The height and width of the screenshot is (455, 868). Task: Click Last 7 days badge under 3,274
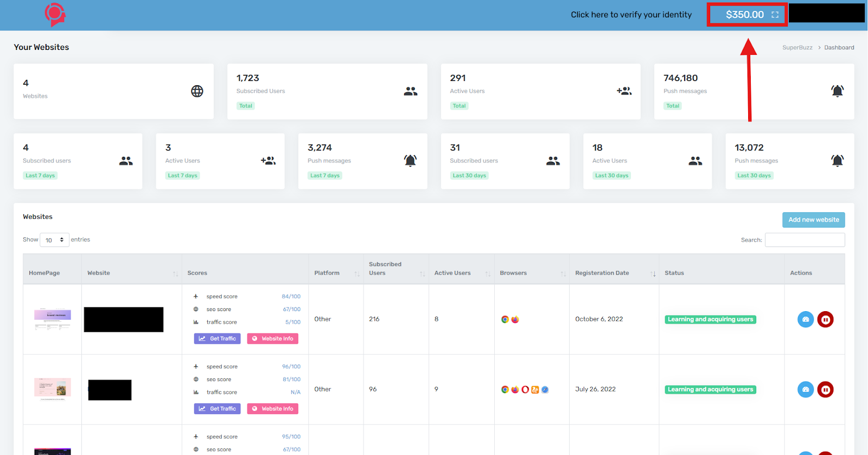(324, 175)
